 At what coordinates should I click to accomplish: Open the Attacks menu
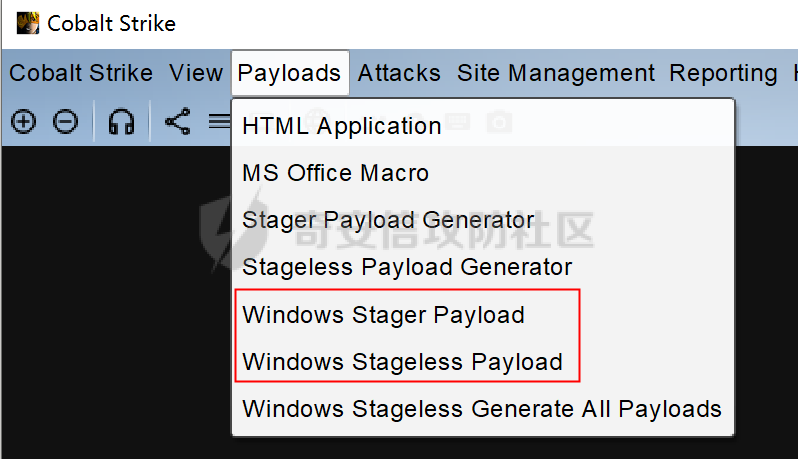pos(399,73)
